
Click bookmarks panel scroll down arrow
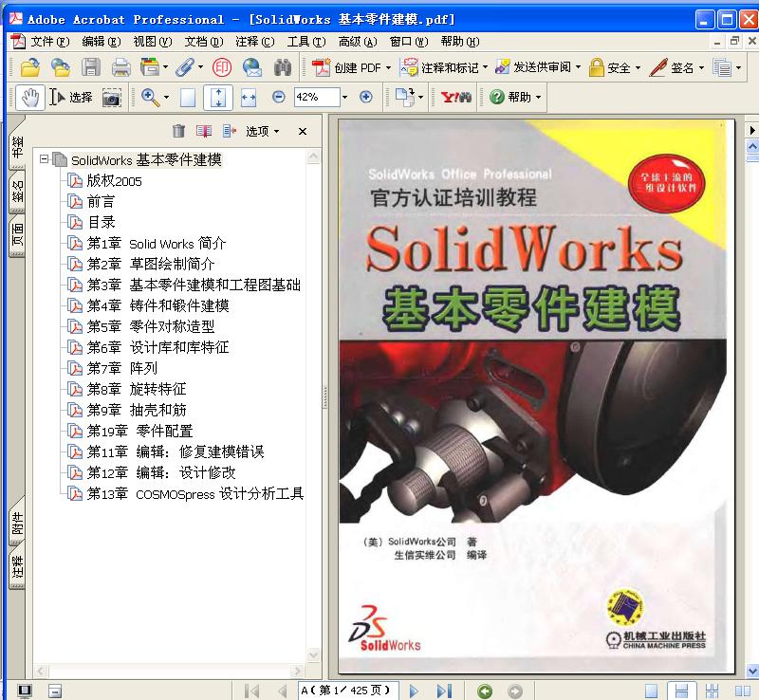pos(313,655)
